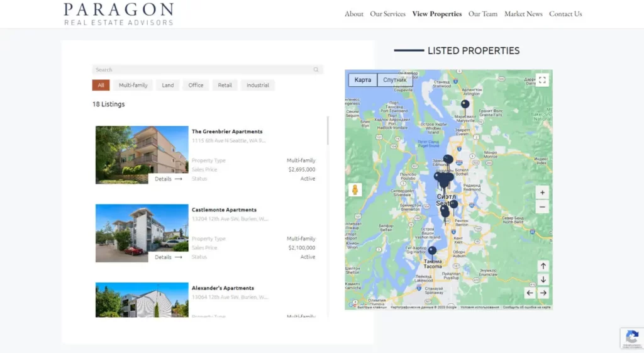644x353 pixels.
Task: Open Alexander's Apartments title
Action: (223, 288)
